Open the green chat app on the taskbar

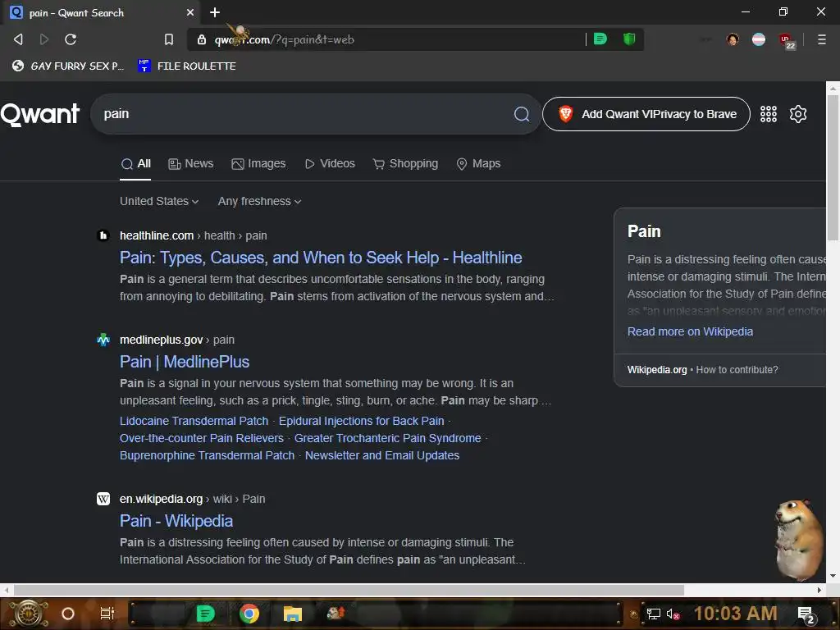205,614
